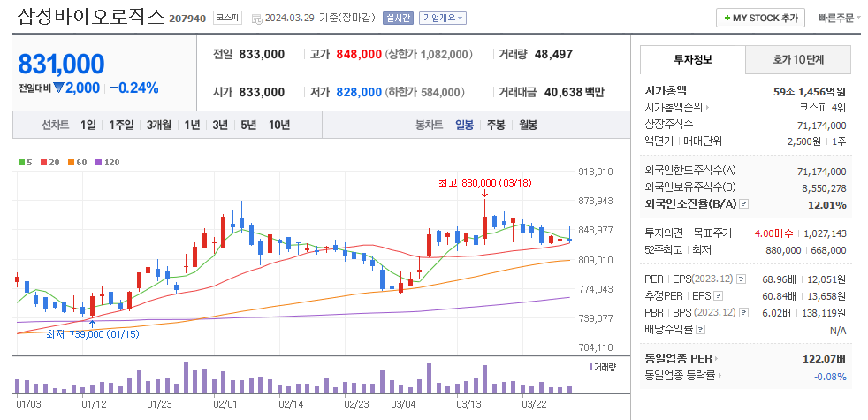
Task: Click the 거래량 value 48,497
Action: [x=553, y=54]
